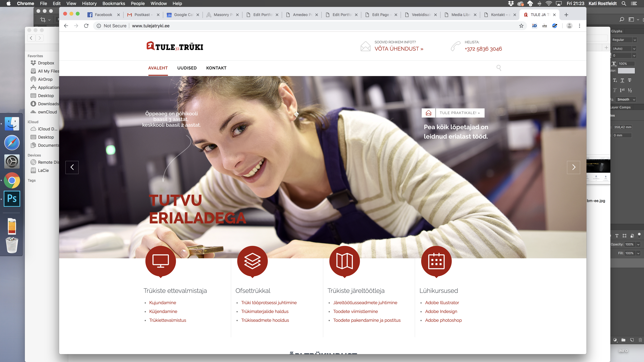Go to previous hero slide arrow
Viewport: 644px width, 362px height.
pyautogui.click(x=72, y=167)
